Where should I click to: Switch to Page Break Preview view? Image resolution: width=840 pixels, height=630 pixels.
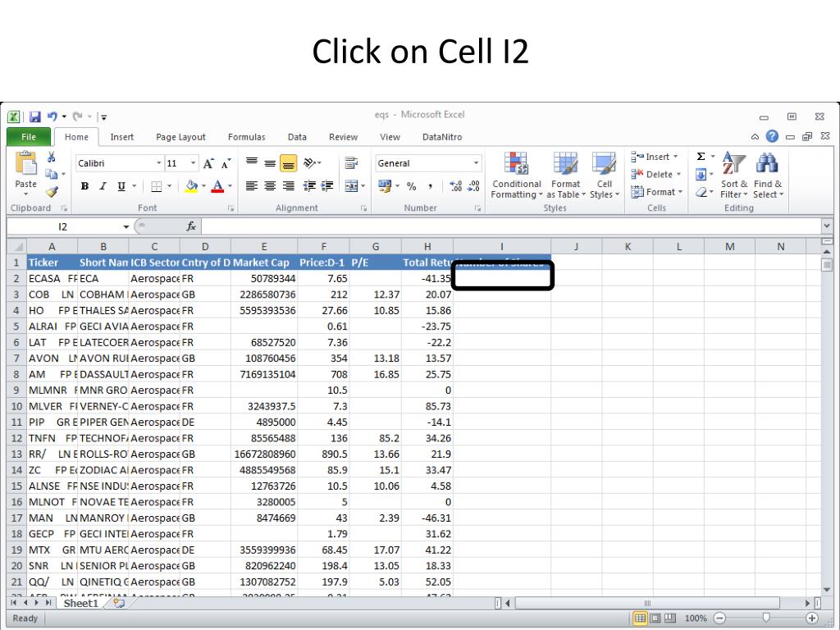pyautogui.click(x=669, y=619)
